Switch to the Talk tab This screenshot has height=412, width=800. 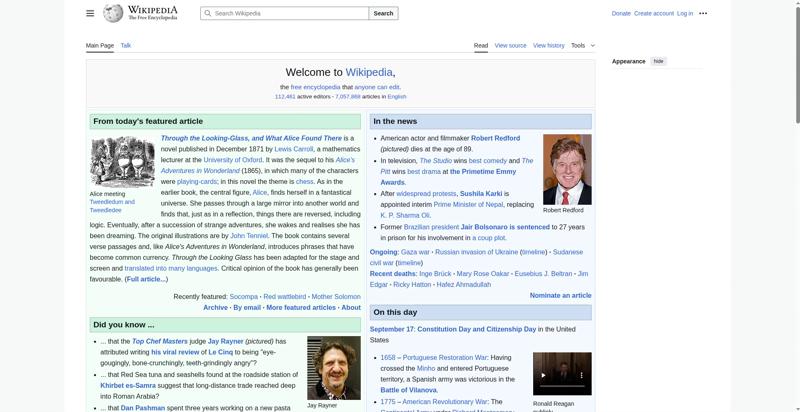[x=126, y=45]
